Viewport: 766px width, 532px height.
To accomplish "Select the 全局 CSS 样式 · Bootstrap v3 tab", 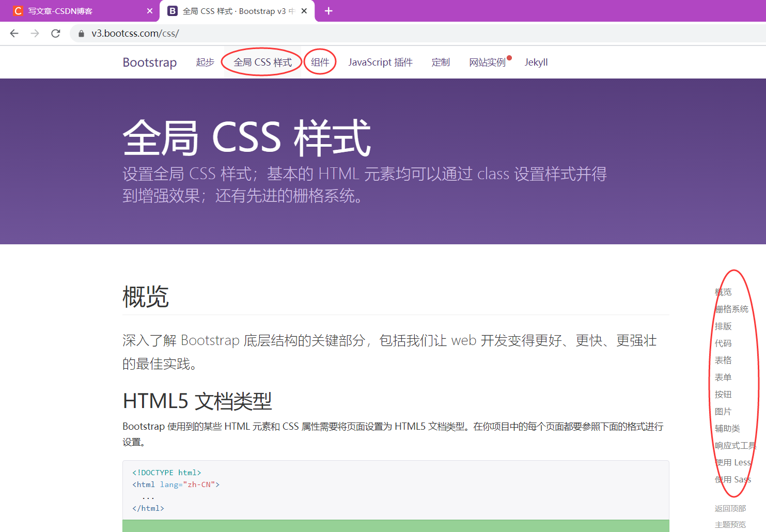I will [x=238, y=11].
